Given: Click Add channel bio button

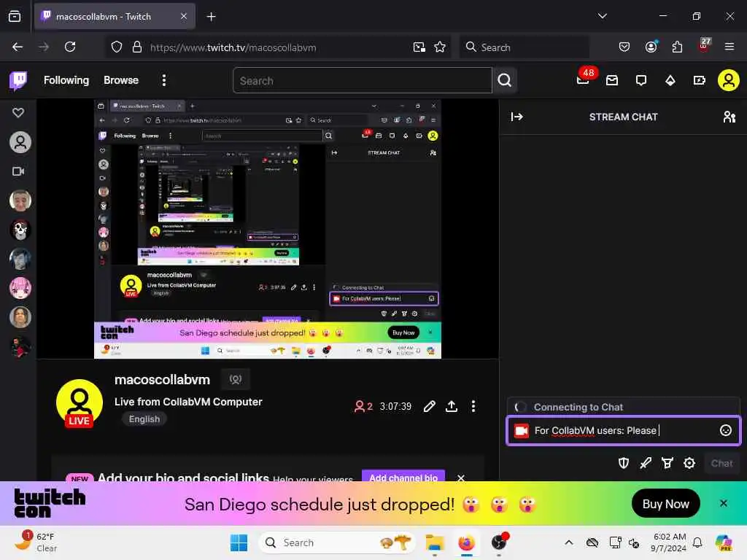Looking at the screenshot, I should pyautogui.click(x=403, y=476).
